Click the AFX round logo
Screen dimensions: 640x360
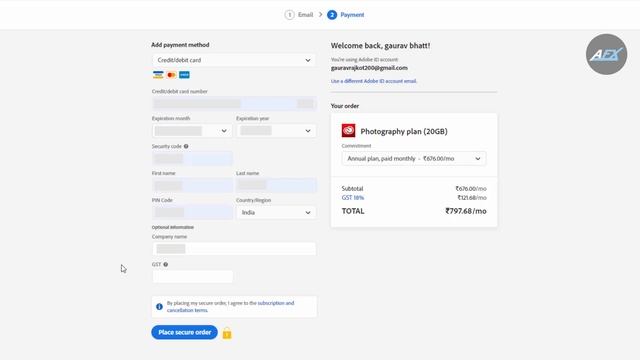tap(606, 54)
